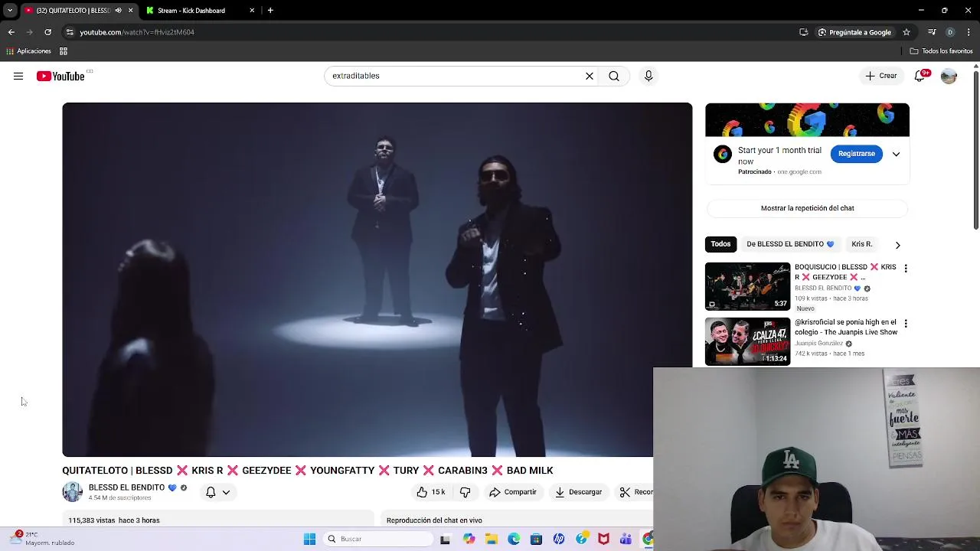Click the taskbar Buscar search box
This screenshot has width=980, height=551.
point(377,539)
